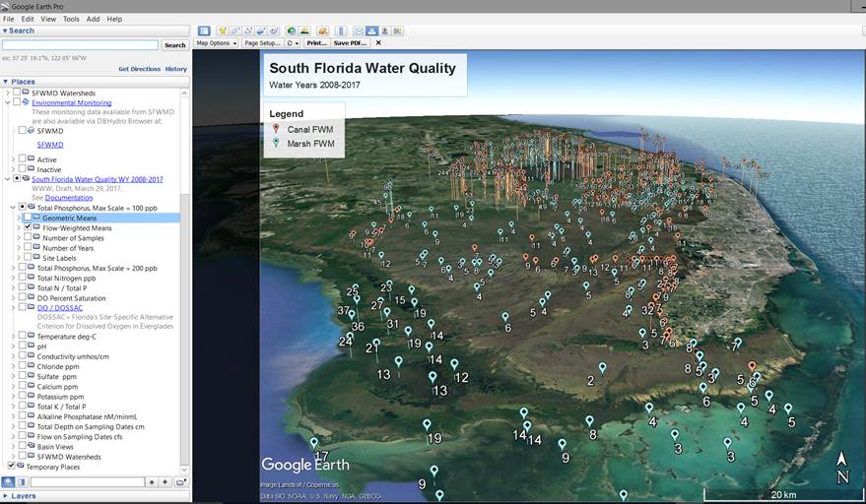
Task: Click the marsh placemark labeled 17
Action: [x=313, y=443]
